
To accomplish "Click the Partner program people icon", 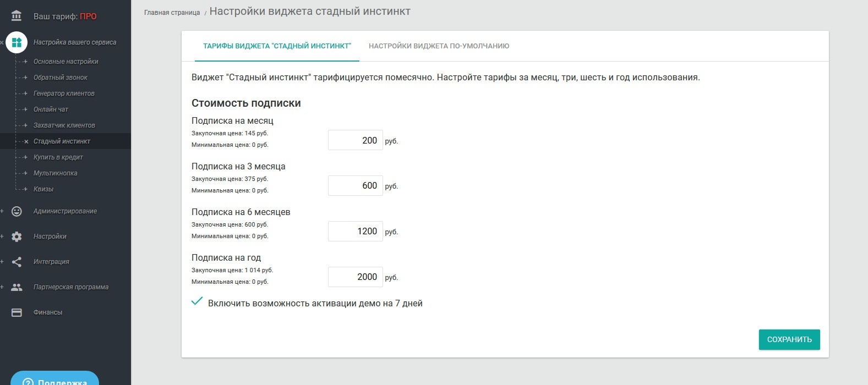I will pyautogui.click(x=17, y=287).
